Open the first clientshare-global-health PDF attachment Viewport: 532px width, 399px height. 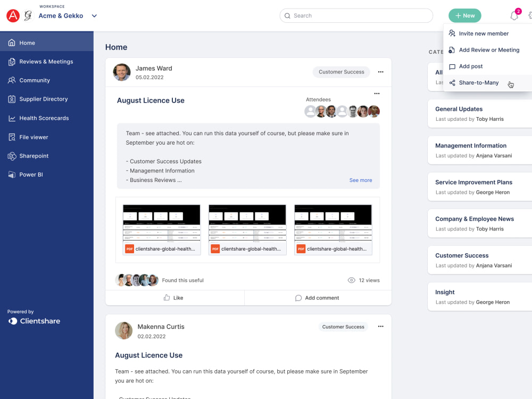(162, 229)
